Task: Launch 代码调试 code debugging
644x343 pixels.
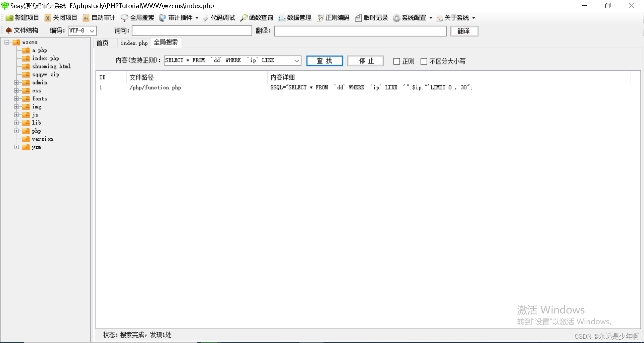Action: [x=223, y=18]
